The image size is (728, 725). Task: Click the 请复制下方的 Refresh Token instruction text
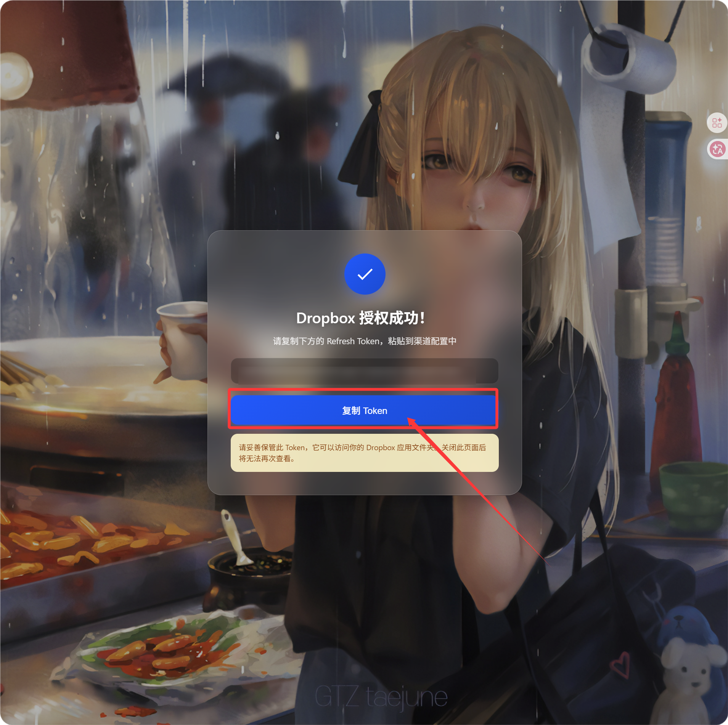[365, 341]
